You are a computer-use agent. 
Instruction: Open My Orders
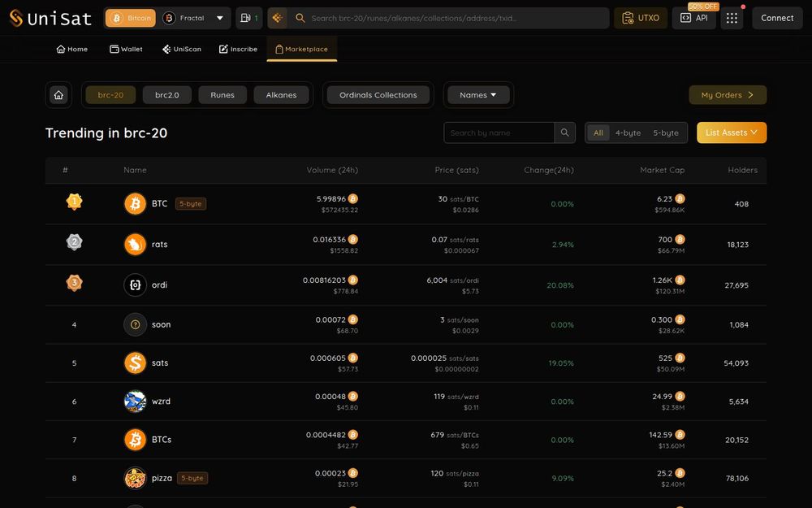tap(728, 95)
